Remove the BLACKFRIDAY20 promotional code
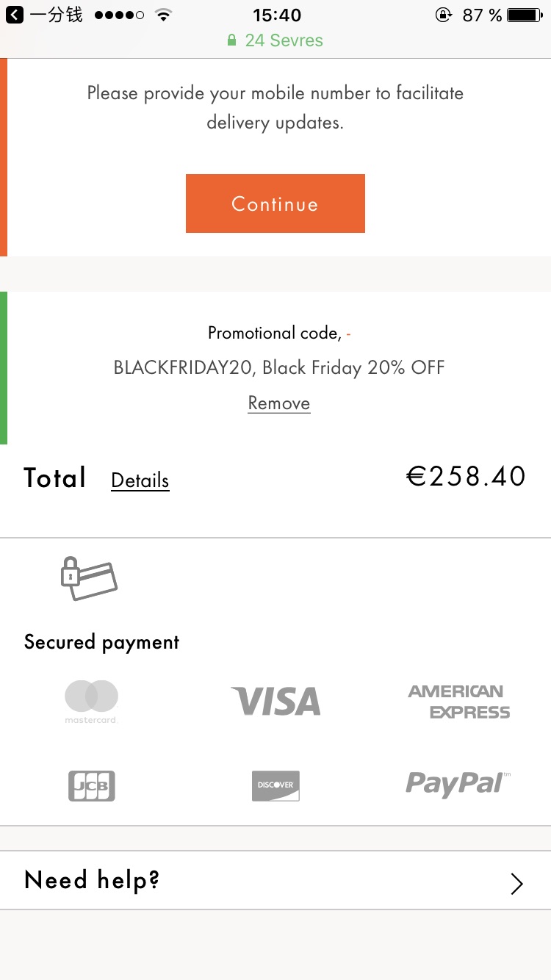The height and width of the screenshot is (980, 551). coord(279,403)
